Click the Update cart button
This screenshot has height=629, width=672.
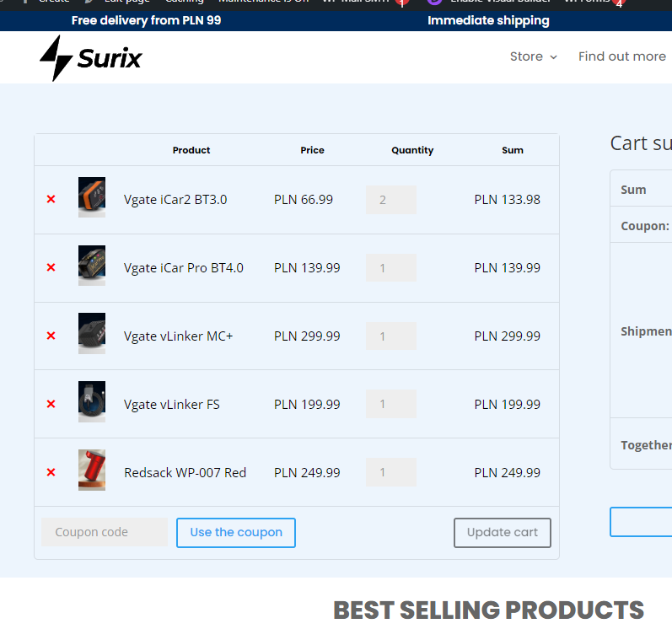pyautogui.click(x=503, y=533)
